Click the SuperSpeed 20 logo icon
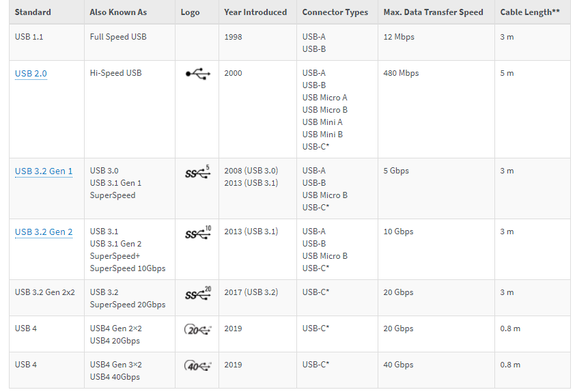575x392 pixels. [x=198, y=294]
